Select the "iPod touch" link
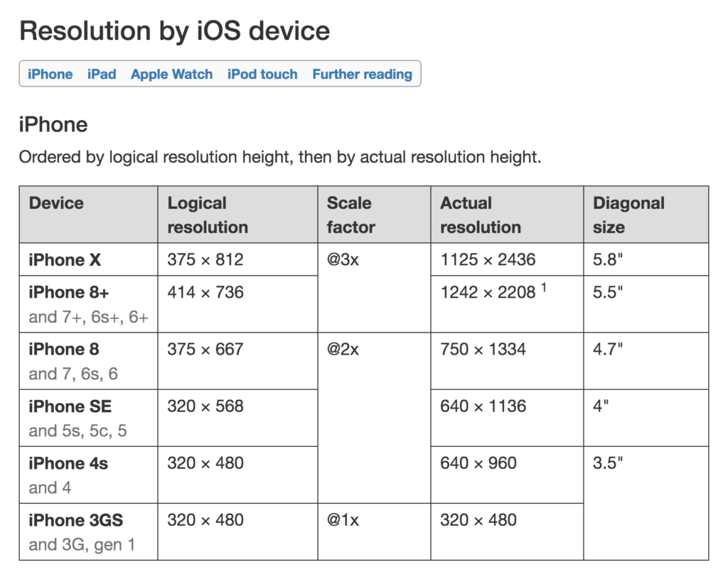The image size is (728, 579). [x=262, y=74]
